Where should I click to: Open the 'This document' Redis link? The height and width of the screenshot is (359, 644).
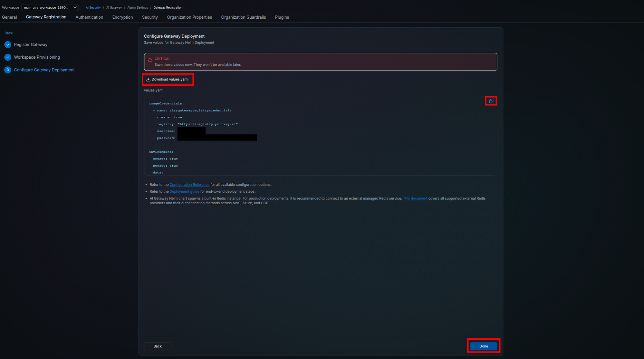pos(415,198)
